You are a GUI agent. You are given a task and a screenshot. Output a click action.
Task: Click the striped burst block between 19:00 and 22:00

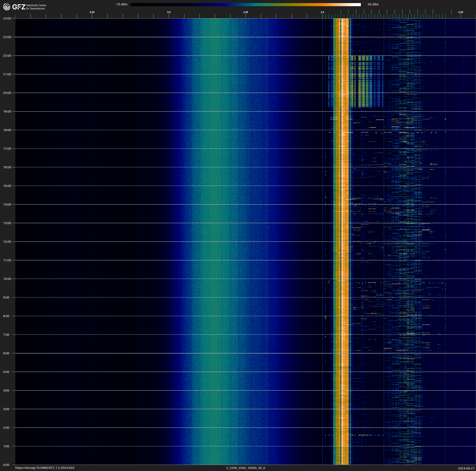[367, 81]
